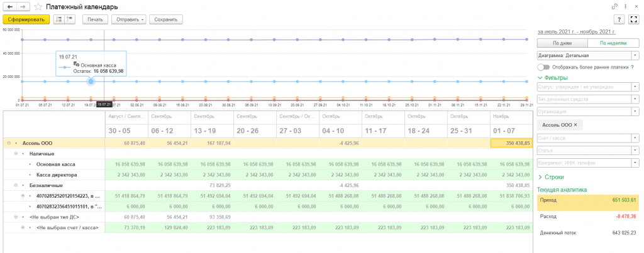Click the back navigation arrow
644x253 pixels.
point(10,6)
